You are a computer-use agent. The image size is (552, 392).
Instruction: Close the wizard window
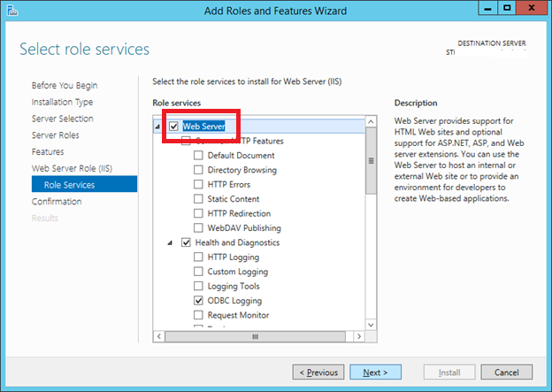pos(532,8)
